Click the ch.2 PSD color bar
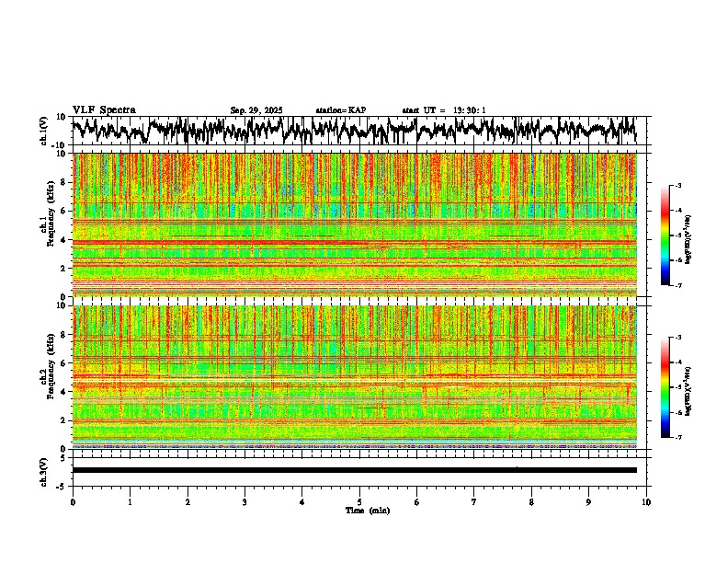 [665, 387]
